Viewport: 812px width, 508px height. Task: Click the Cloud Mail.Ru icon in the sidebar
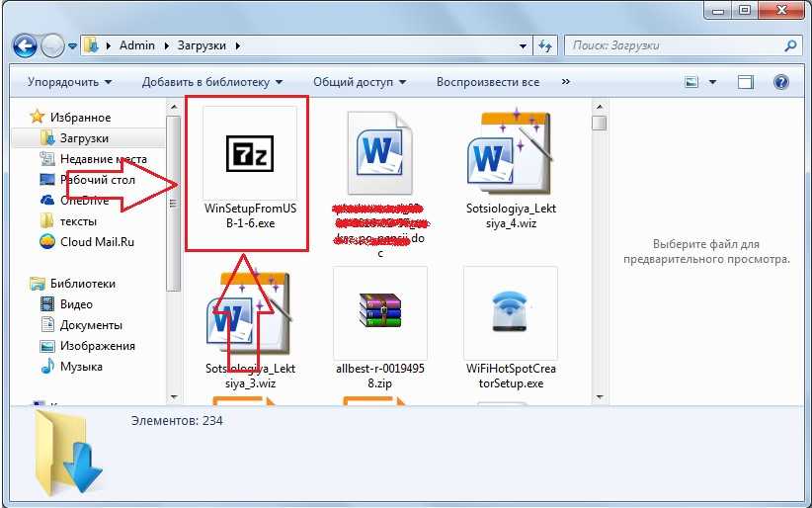tap(47, 241)
